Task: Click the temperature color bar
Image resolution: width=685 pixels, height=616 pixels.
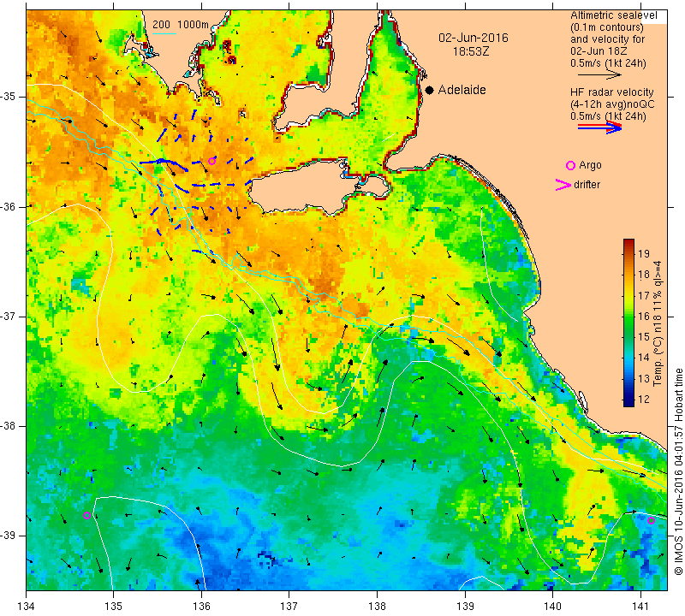Action: click(x=628, y=323)
